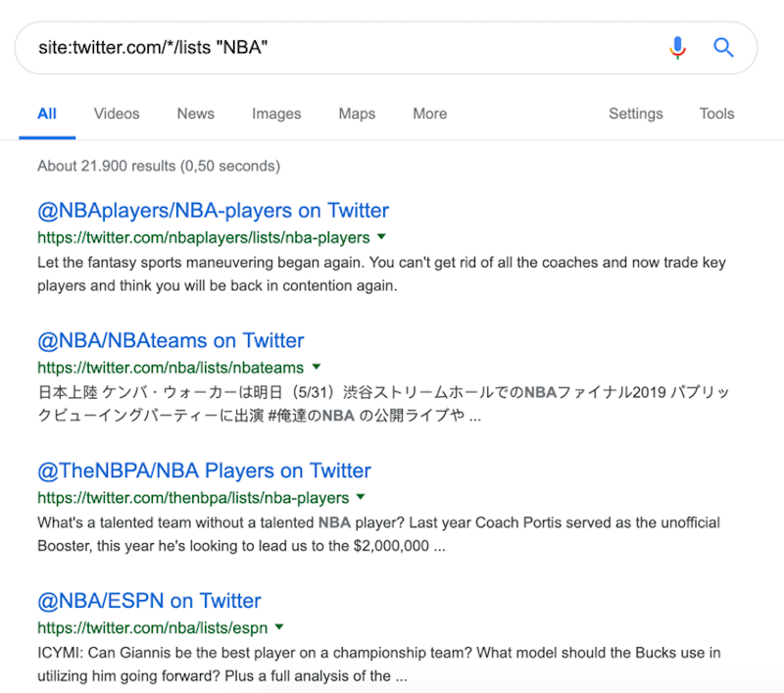Open the NBA NBAteams on Twitter result
Image resolution: width=784 pixels, height=693 pixels.
(x=168, y=341)
